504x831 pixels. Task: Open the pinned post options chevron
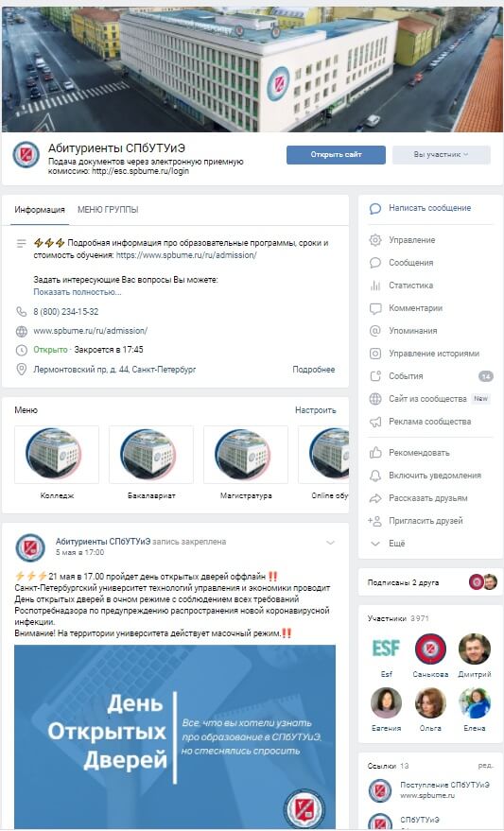point(331,543)
